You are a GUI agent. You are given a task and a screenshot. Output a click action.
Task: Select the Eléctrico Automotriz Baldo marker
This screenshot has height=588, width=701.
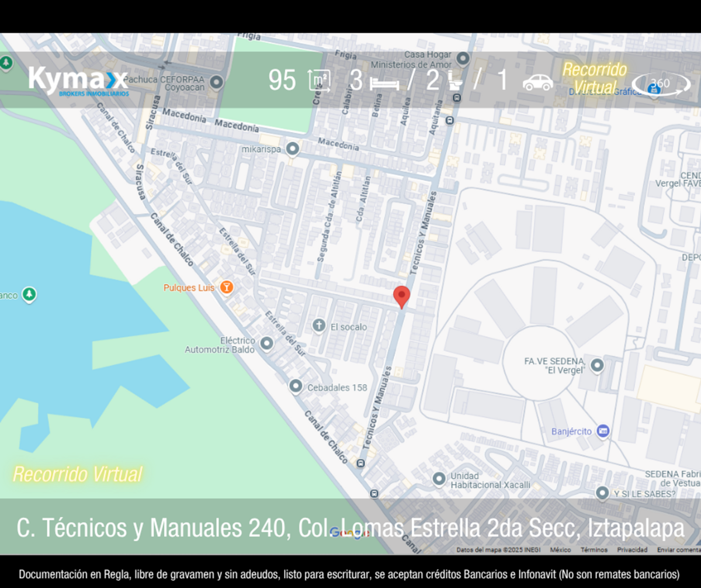(266, 343)
